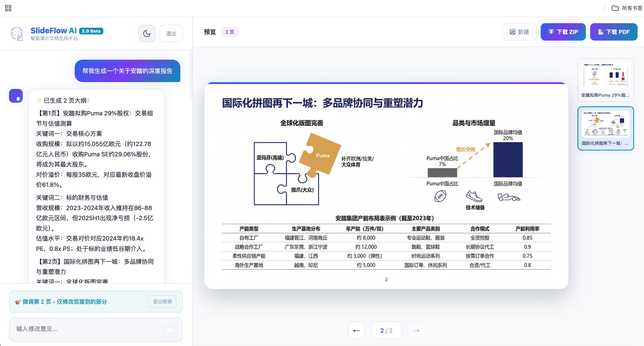Click the left arrow to view the previous slide
644x346 pixels.
point(356,330)
